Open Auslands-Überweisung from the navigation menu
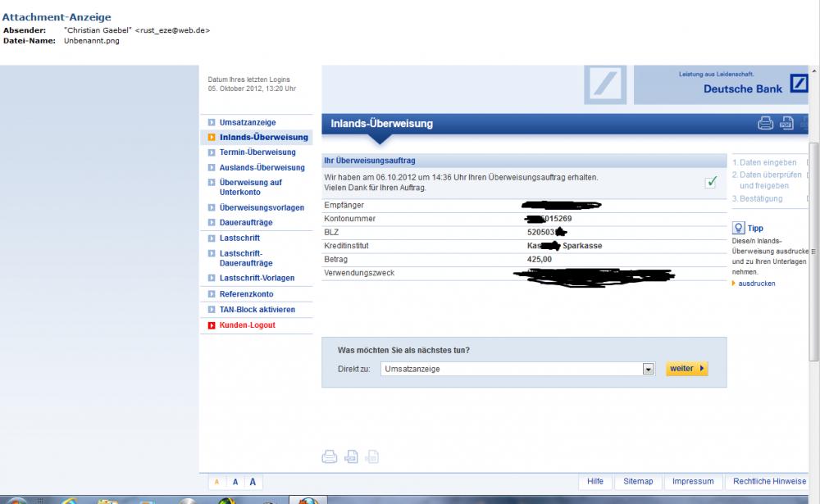This screenshot has height=504, width=820. (262, 167)
